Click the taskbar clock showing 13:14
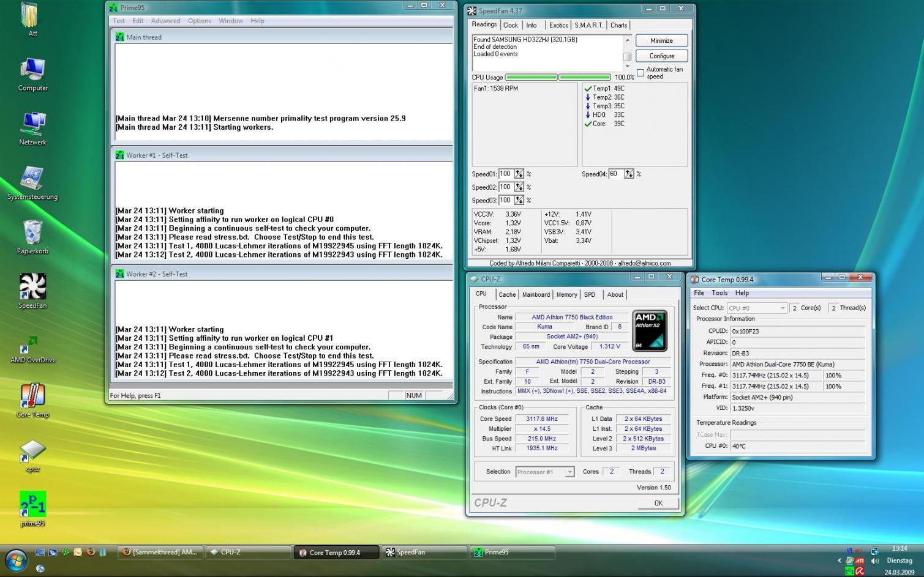The height and width of the screenshot is (577, 924). [900, 548]
